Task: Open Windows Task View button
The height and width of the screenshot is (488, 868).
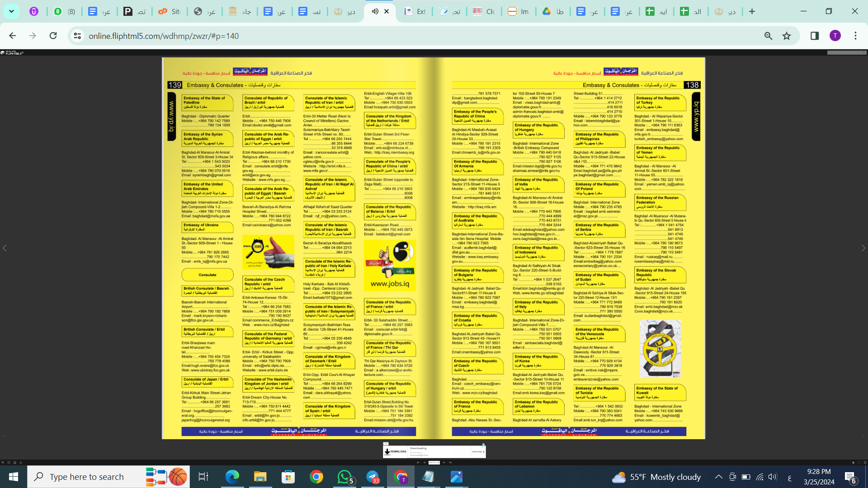Action: tap(203, 477)
